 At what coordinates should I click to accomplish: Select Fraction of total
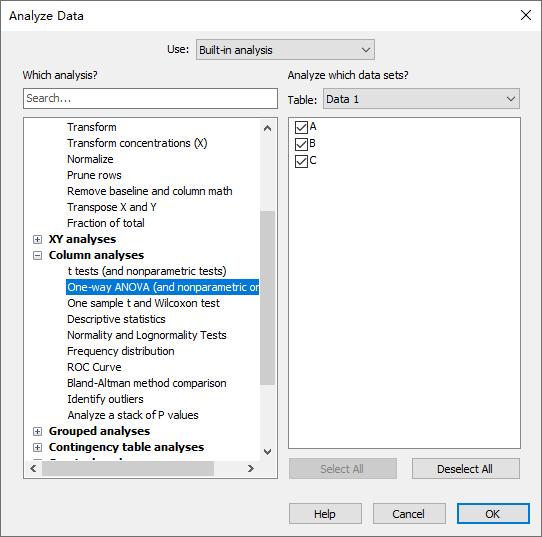(x=106, y=223)
